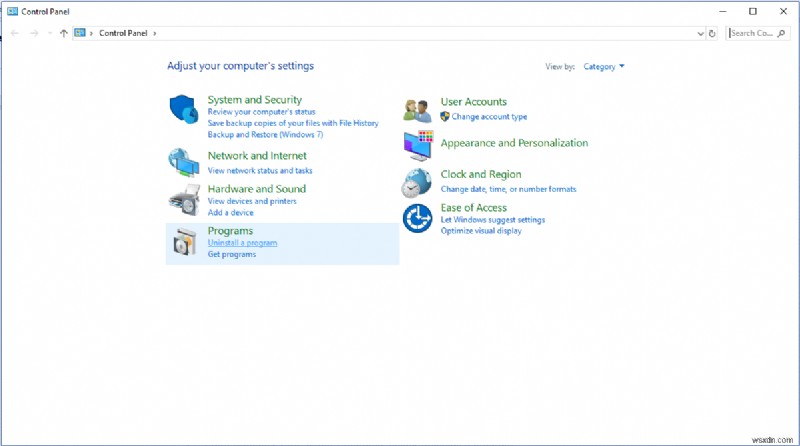Open View network status and tasks

[x=259, y=171]
